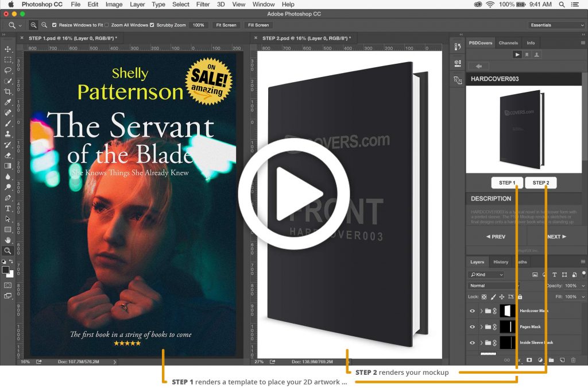Open the Kind filter dropdown
The width and height of the screenshot is (588, 388).
[487, 275]
